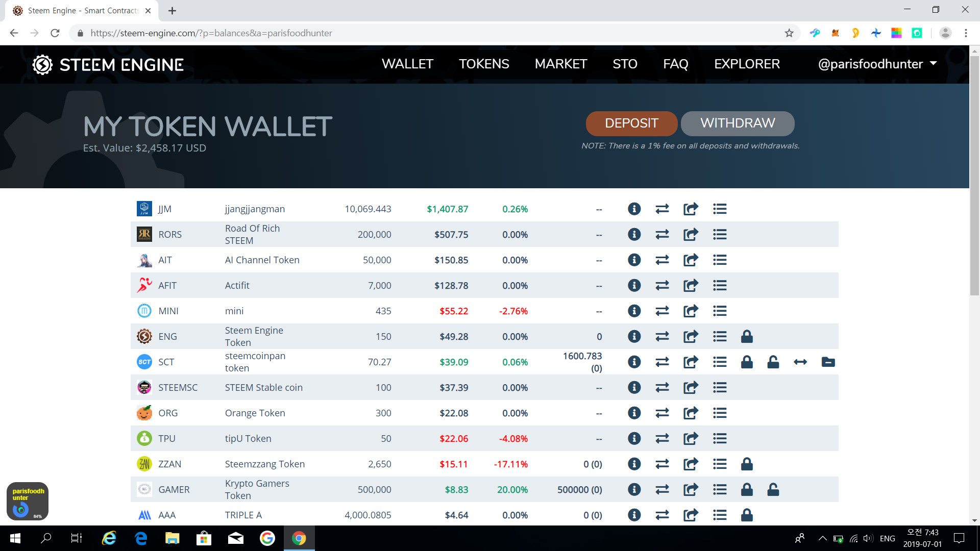Click the info icon for JJM token
980x551 pixels.
click(x=634, y=209)
